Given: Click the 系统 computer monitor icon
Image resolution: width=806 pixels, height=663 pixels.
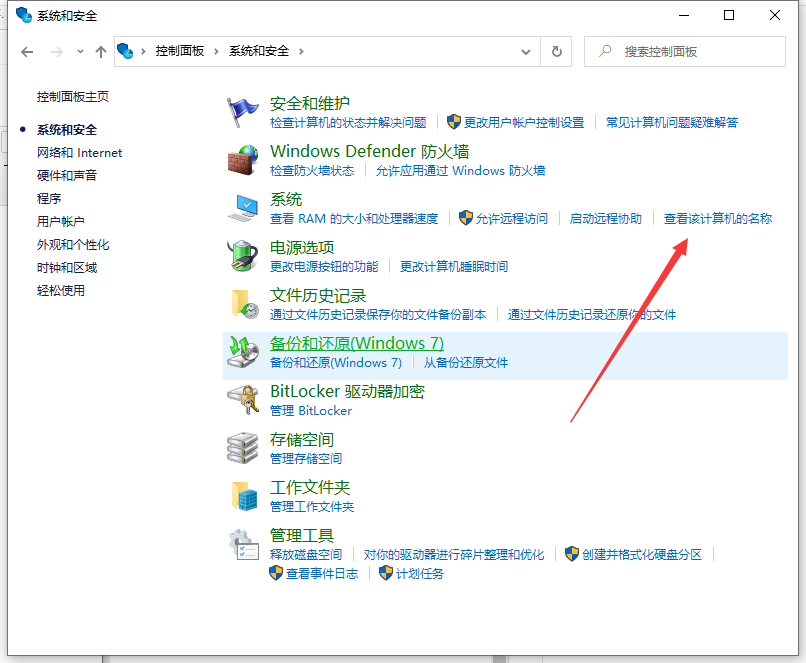Looking at the screenshot, I should point(241,207).
